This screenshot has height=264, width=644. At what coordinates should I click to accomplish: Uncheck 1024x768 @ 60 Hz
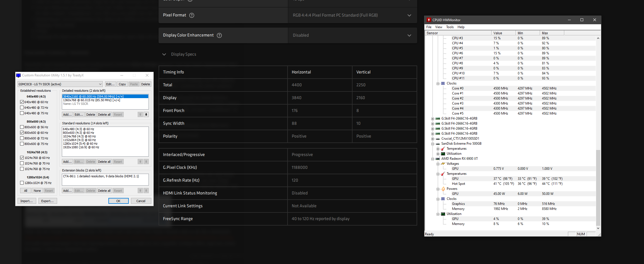[22, 158]
